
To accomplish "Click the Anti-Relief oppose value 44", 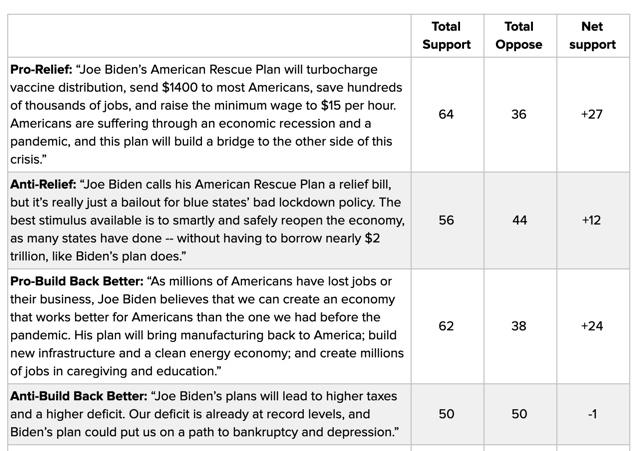I will [x=519, y=220].
